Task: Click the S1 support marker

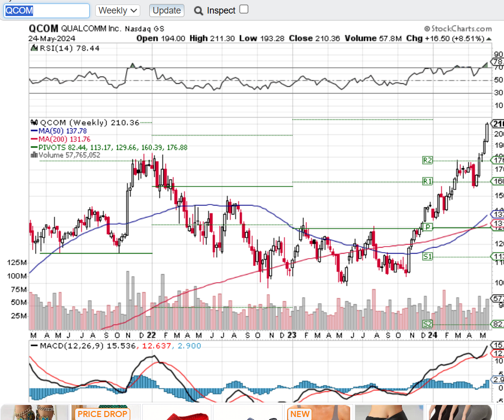Action: click(427, 256)
